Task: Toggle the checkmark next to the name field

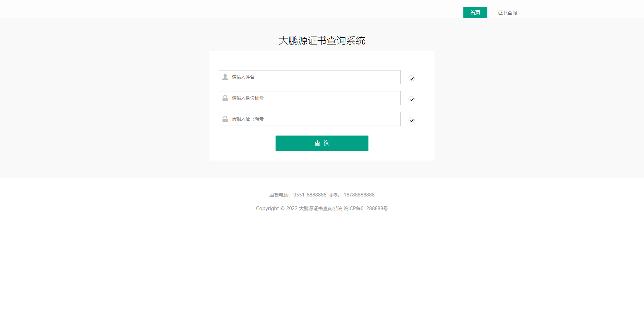Action: pos(411,78)
